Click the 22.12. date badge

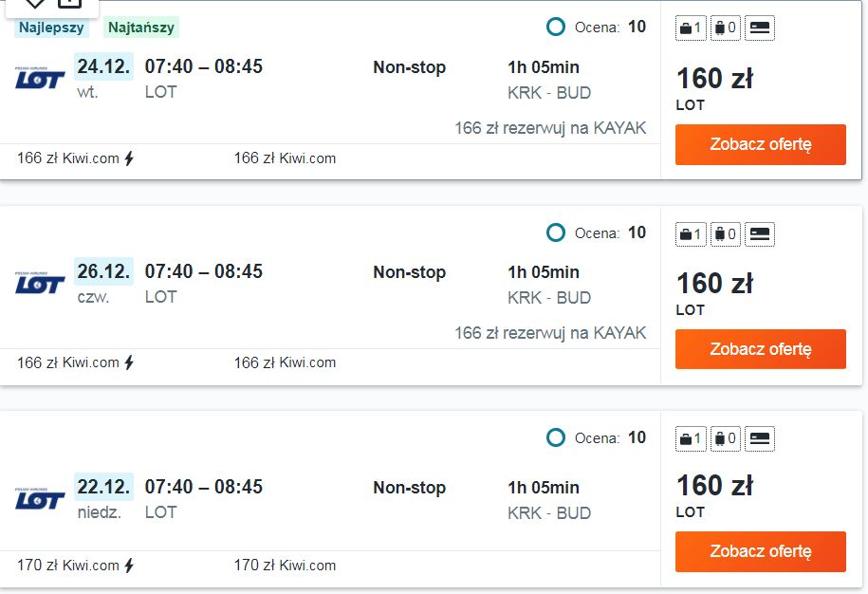tap(103, 487)
